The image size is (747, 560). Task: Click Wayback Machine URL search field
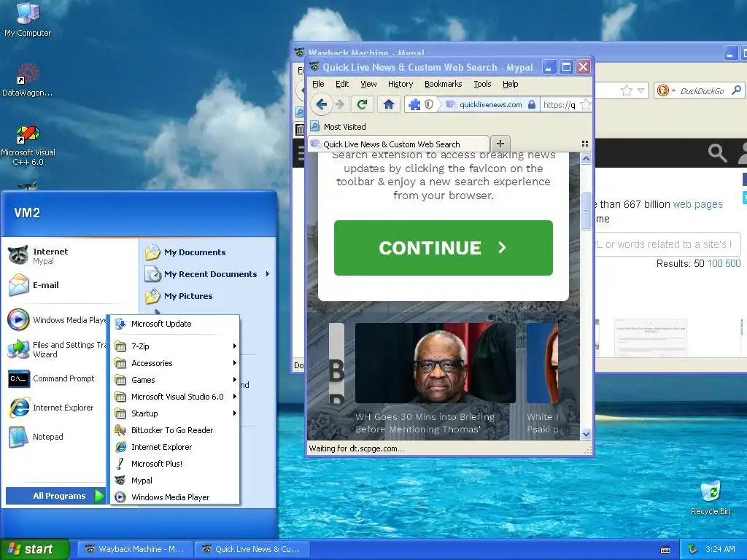point(667,244)
